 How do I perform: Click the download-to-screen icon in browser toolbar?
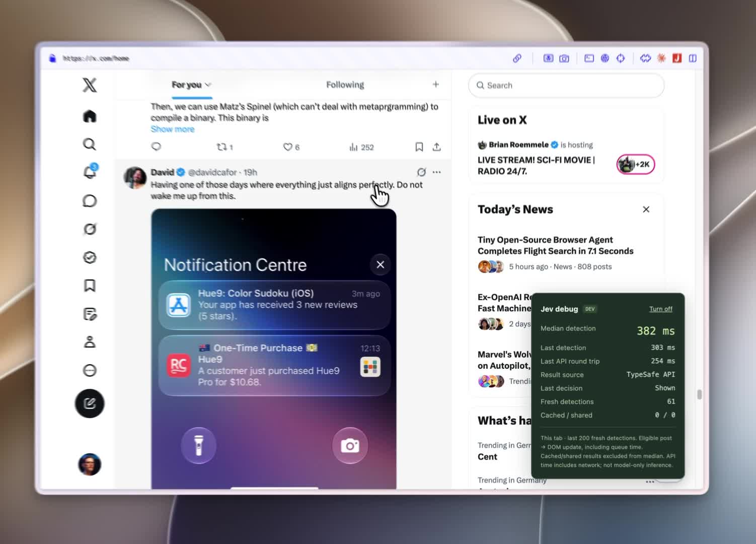tap(548, 58)
